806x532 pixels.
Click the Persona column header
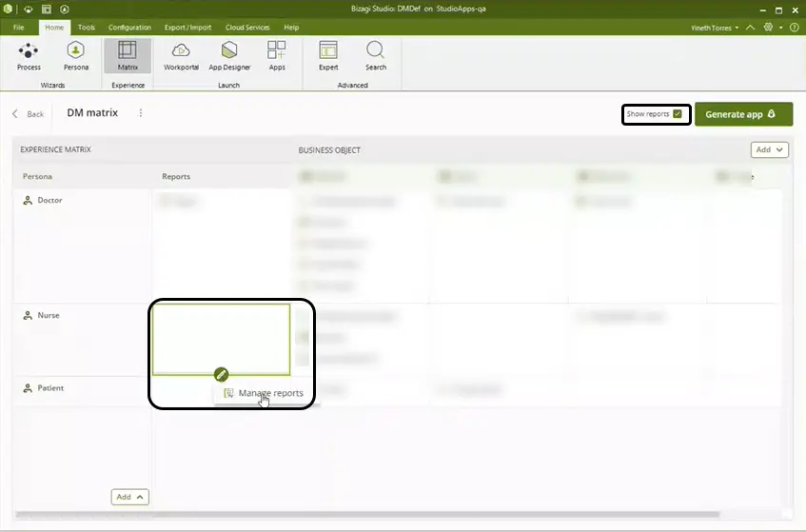click(37, 176)
